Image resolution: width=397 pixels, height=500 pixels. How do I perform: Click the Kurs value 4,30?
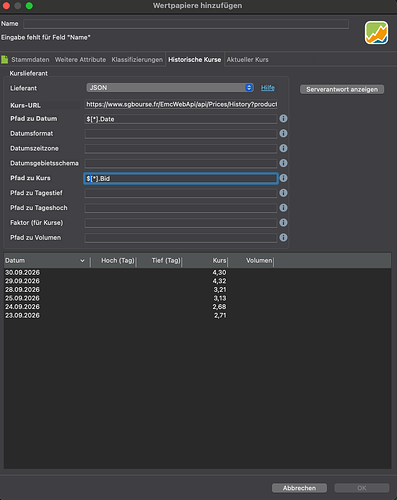[x=219, y=273]
